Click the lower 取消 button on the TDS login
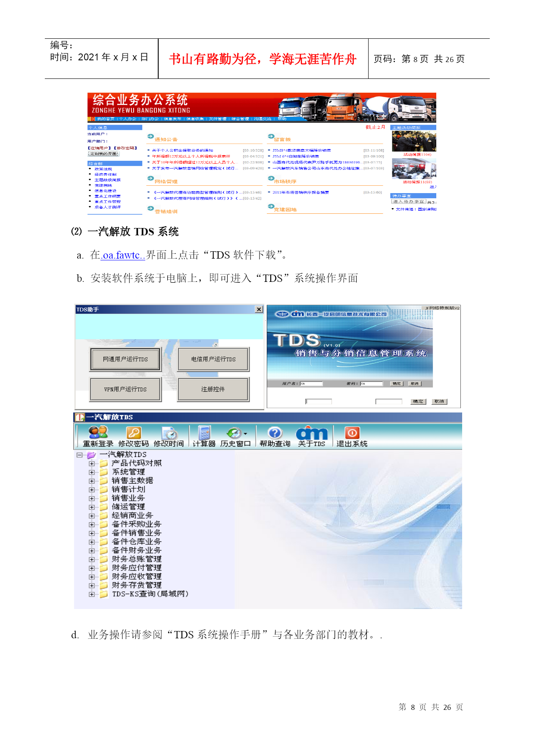The height and width of the screenshot is (756, 535). [x=439, y=401]
